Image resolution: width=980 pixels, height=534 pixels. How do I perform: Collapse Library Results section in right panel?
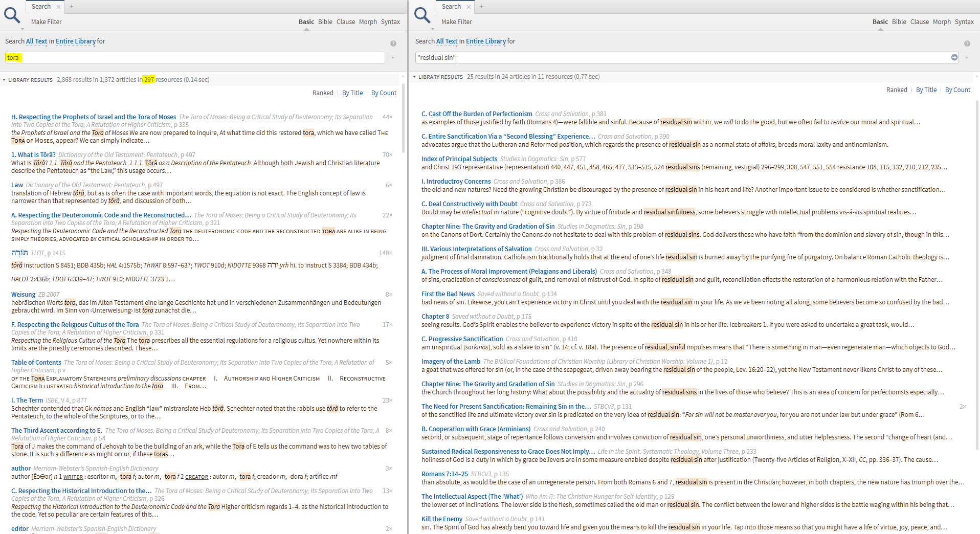[x=414, y=77]
